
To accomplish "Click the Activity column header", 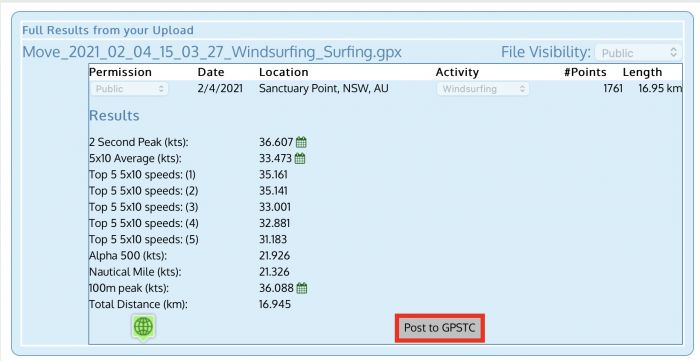I will click(457, 72).
